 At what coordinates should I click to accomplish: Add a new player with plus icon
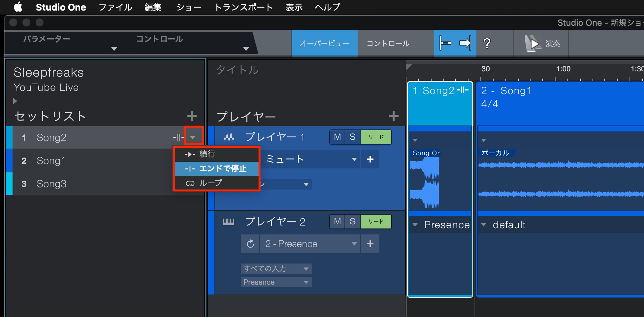(393, 116)
